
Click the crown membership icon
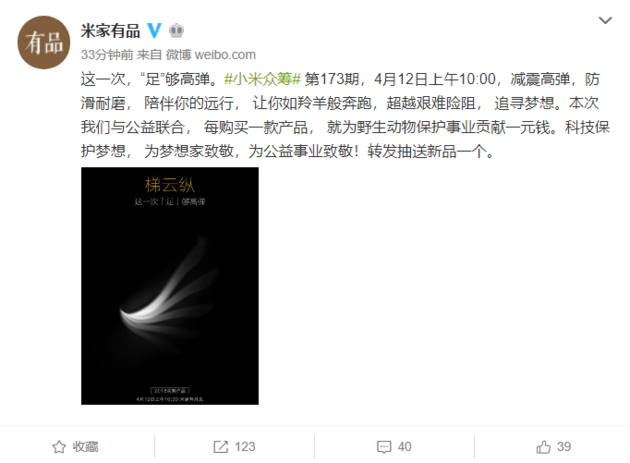176,31
